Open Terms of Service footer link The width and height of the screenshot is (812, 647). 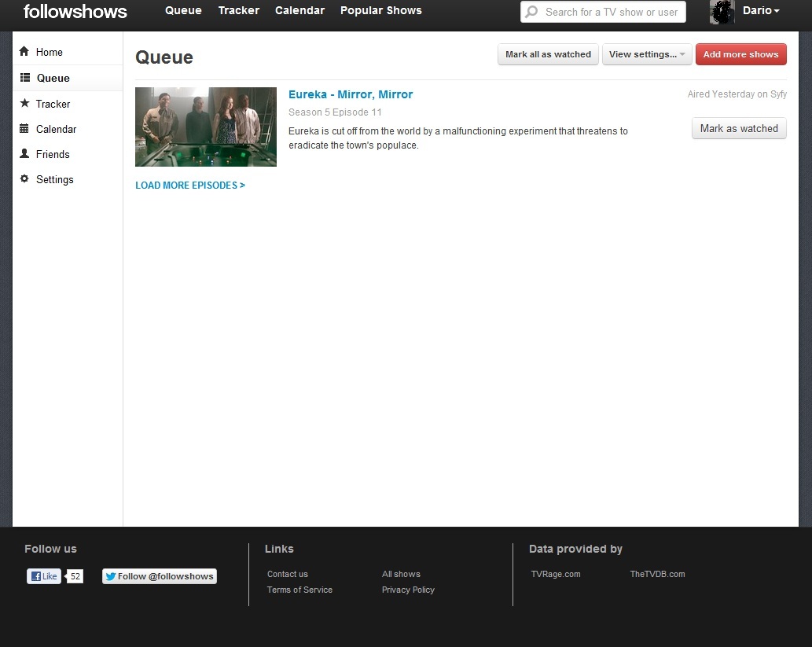click(299, 590)
